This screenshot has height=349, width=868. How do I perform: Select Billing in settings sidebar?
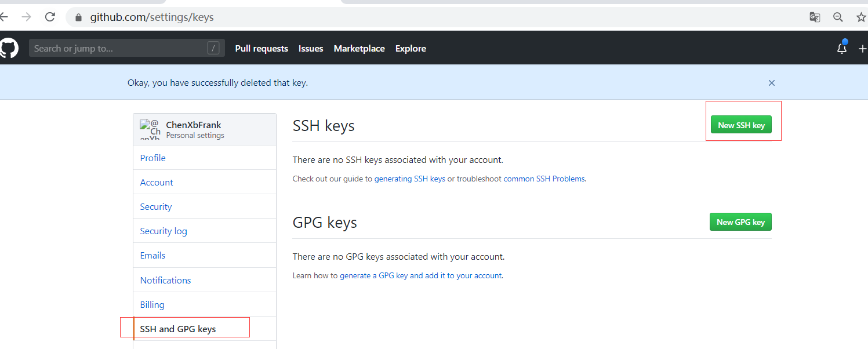pyautogui.click(x=205, y=304)
